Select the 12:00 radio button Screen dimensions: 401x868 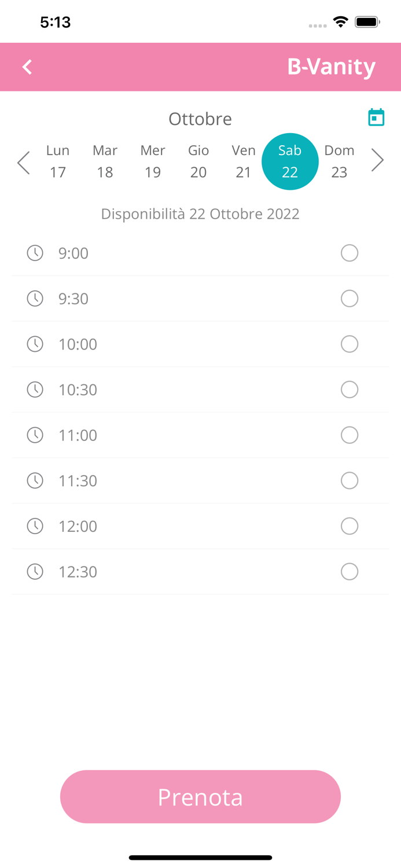coord(350,526)
